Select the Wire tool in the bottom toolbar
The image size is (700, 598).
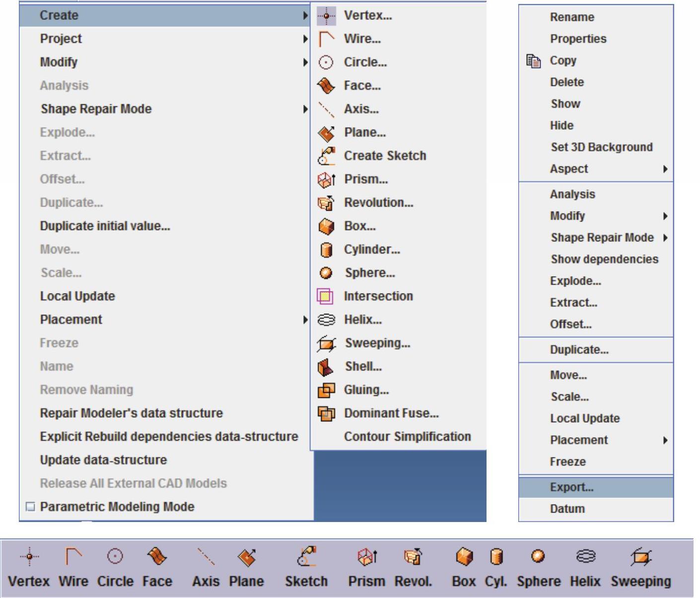73,557
